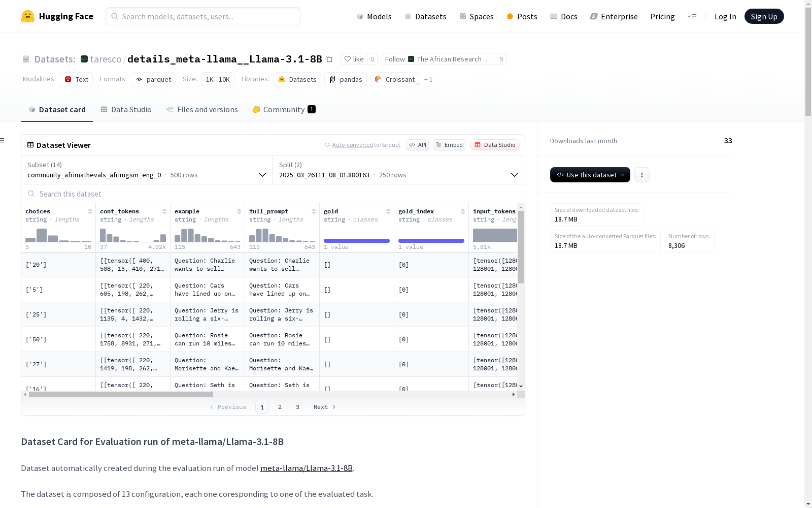
Task: Switch to the Dataset card tab
Action: 57,109
